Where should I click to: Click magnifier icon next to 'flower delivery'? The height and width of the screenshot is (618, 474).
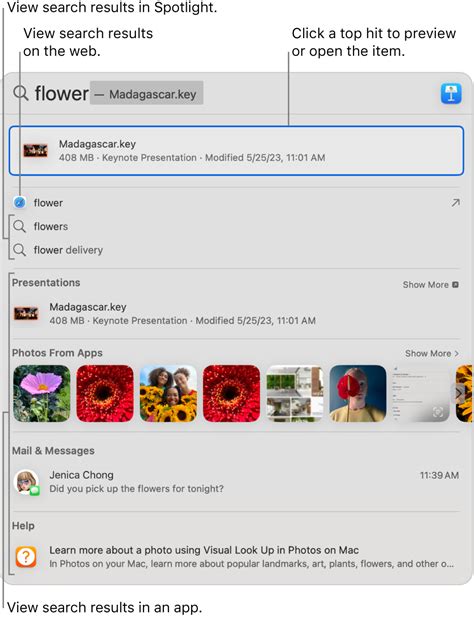coord(19,250)
